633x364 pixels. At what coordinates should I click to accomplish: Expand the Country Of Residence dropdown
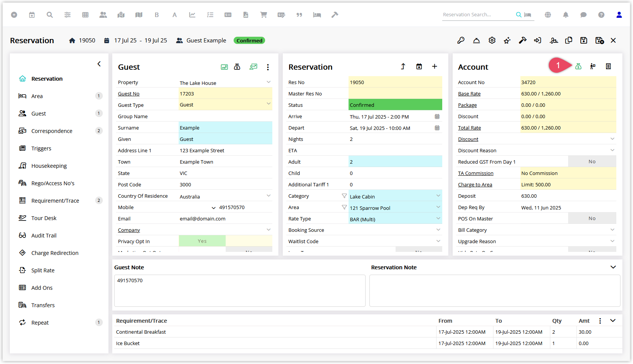[x=269, y=196]
